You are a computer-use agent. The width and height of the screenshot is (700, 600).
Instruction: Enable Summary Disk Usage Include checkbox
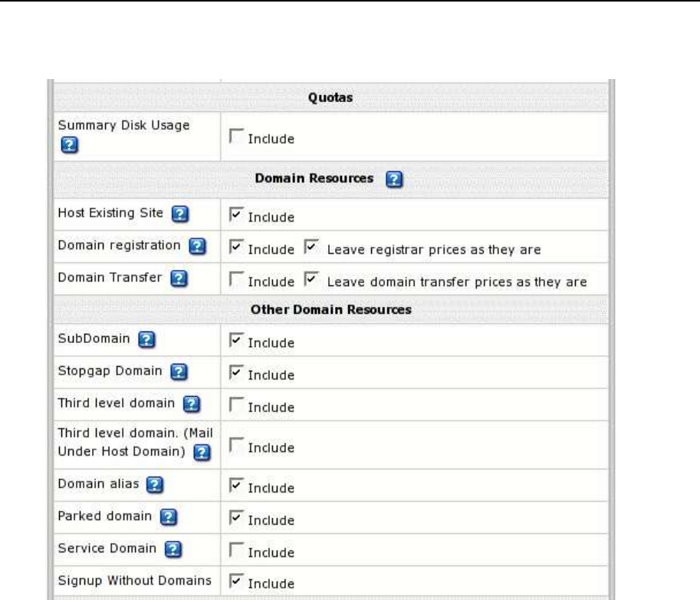(236, 136)
